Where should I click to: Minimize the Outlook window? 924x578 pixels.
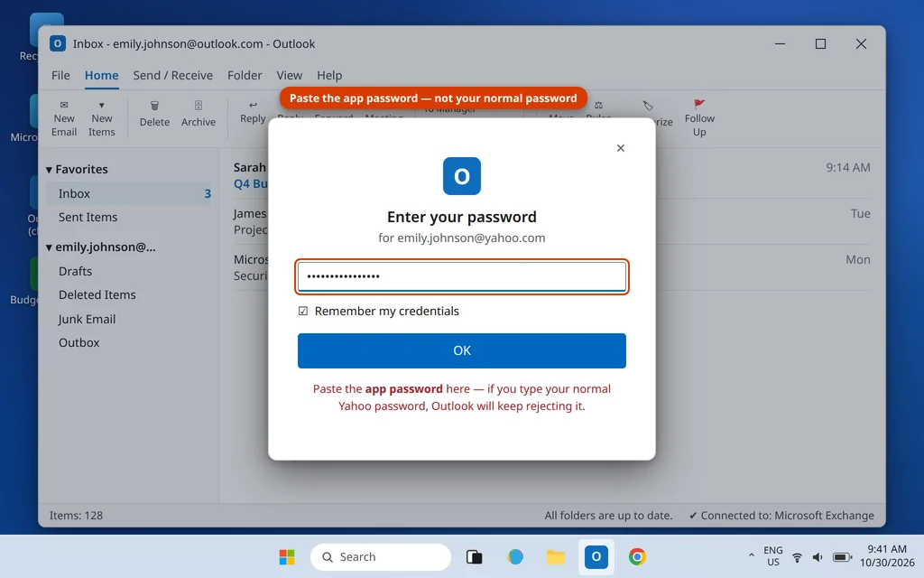click(x=780, y=43)
